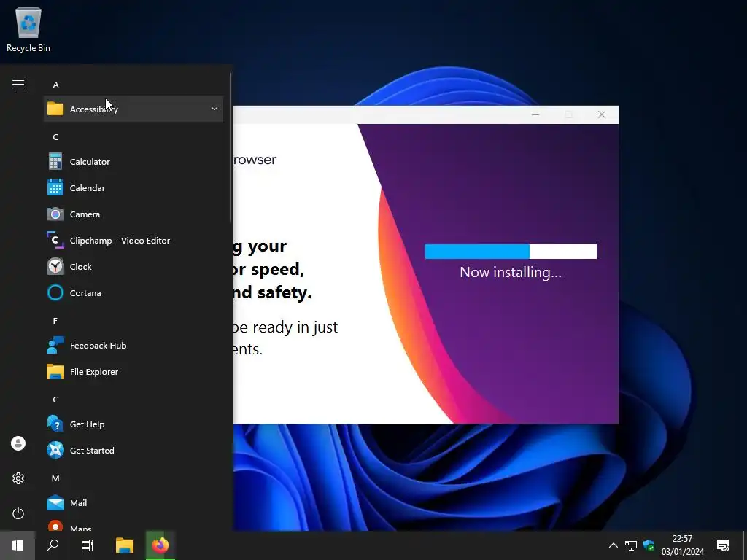Jump to letter F section header
This screenshot has height=560, width=747.
click(x=55, y=321)
